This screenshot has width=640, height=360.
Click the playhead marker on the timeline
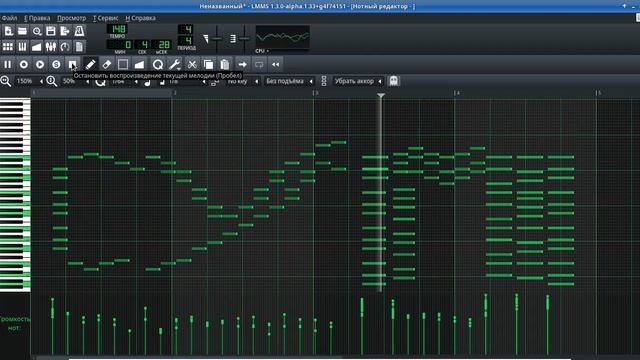[x=381, y=95]
